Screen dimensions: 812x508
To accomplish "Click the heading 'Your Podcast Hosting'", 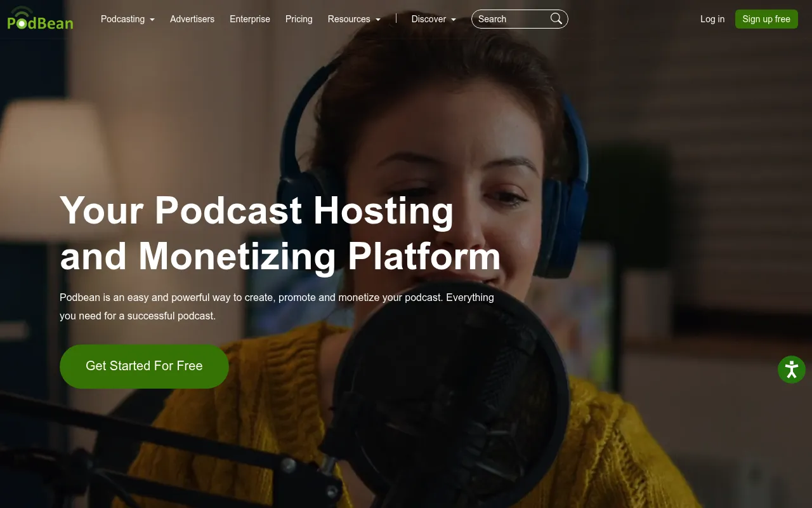I will 257,210.
